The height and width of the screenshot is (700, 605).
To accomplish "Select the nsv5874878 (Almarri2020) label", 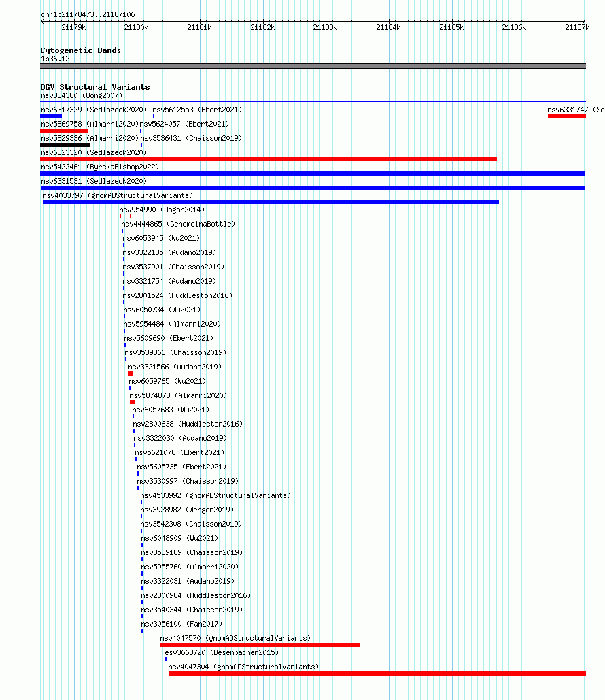I will click(x=179, y=395).
